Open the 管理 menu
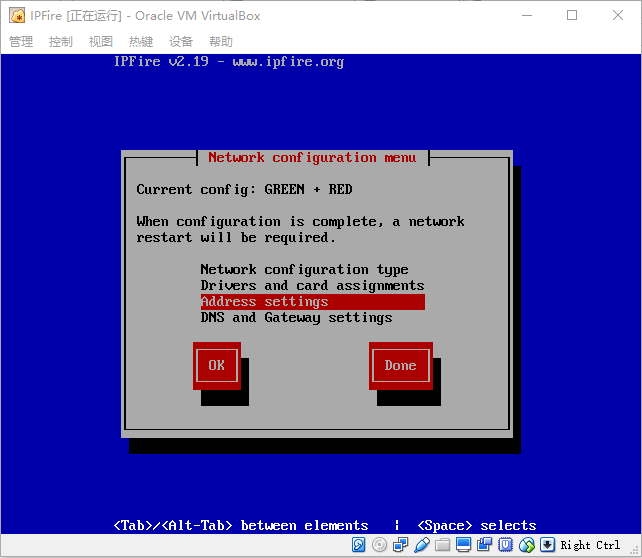This screenshot has width=642, height=558. 21,41
